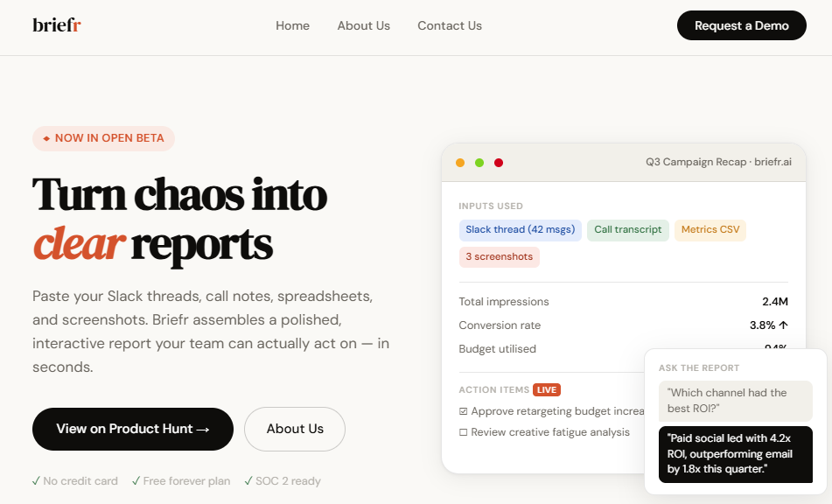
Task: Select the Call transcript tag
Action: [627, 230]
